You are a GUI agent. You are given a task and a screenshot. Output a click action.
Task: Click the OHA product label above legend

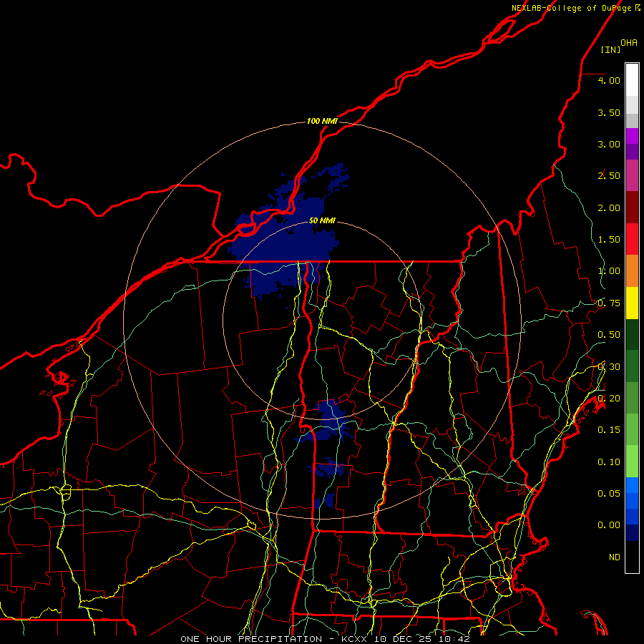click(x=629, y=43)
